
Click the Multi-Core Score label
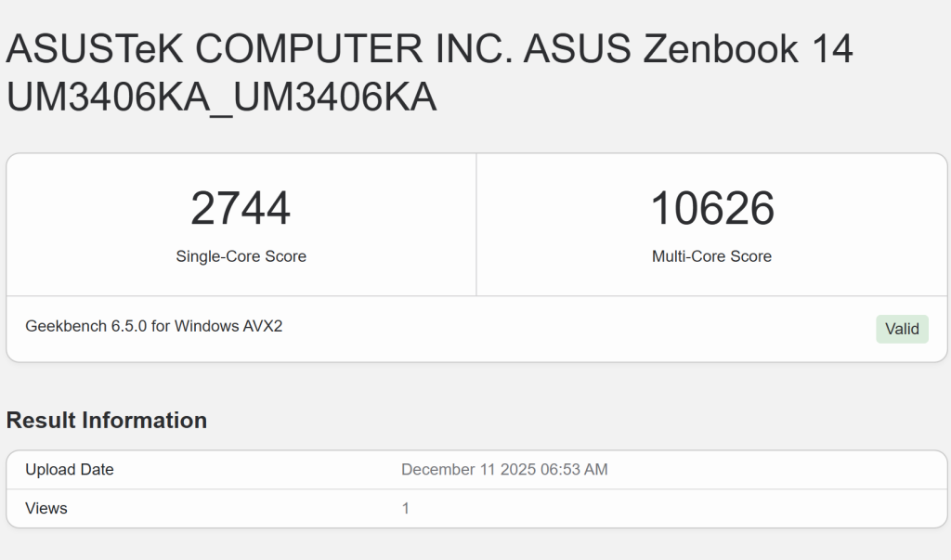click(x=711, y=256)
